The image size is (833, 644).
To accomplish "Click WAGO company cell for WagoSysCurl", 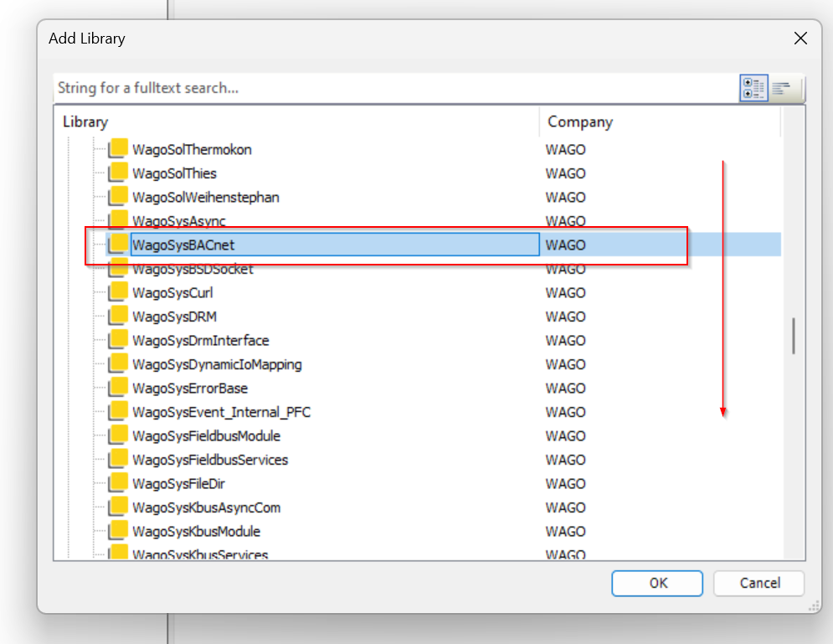I will tap(565, 293).
